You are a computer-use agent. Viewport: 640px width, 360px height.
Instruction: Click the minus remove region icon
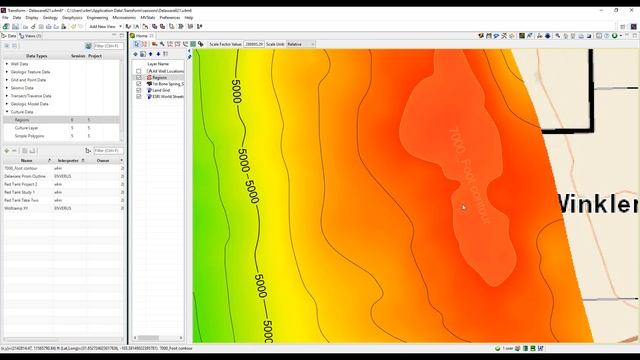[x=14, y=151]
